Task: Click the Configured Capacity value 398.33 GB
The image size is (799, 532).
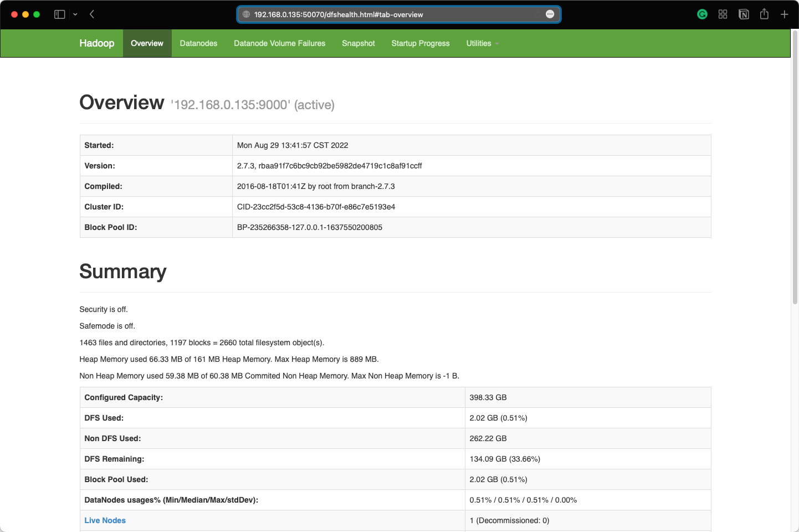Action: 488,397
